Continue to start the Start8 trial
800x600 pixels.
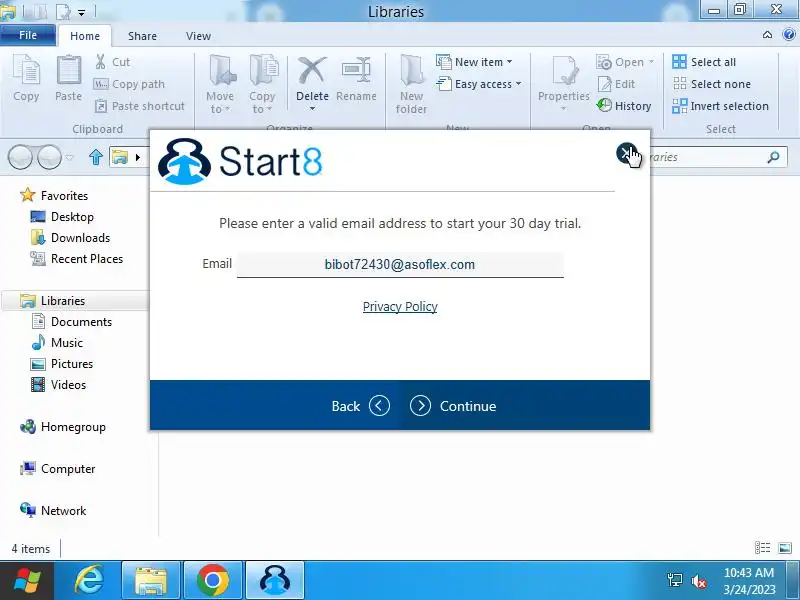tap(453, 406)
